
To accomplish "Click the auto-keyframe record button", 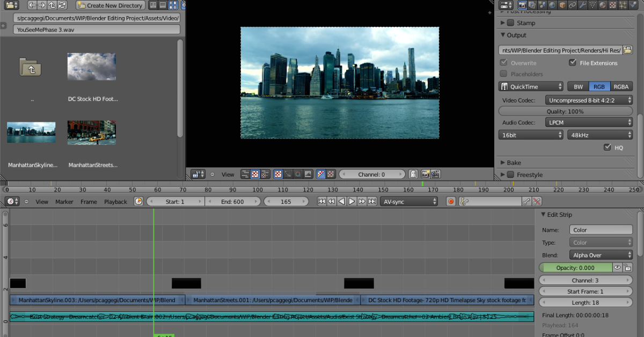I will [451, 202].
